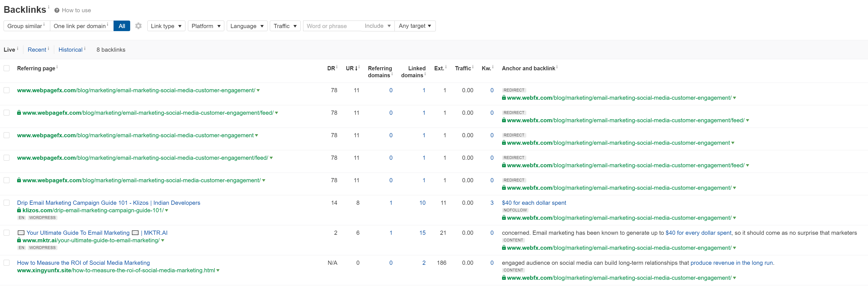Expand the arrow after klizos.com URL

(x=167, y=211)
